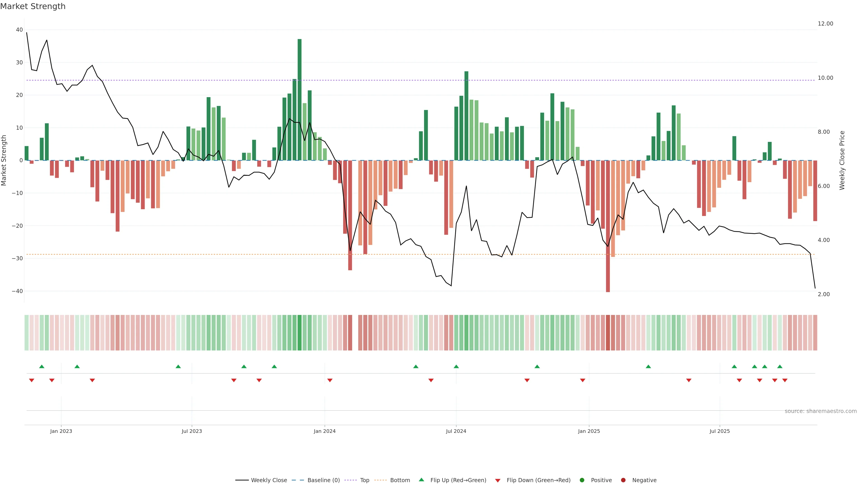The width and height of the screenshot is (868, 488).
Task: Click the Negative red circle legend icon
Action: tap(623, 480)
